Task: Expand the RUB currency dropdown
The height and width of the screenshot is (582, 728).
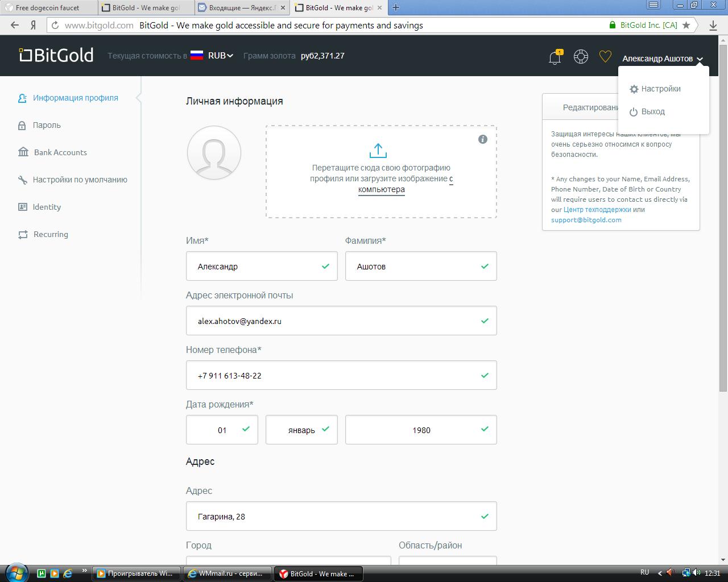Action: point(221,56)
